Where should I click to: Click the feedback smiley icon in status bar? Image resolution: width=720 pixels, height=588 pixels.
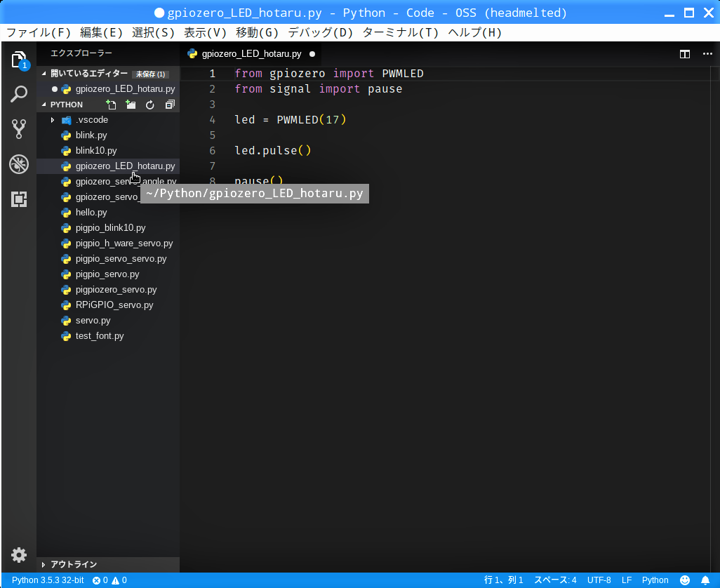pyautogui.click(x=685, y=580)
